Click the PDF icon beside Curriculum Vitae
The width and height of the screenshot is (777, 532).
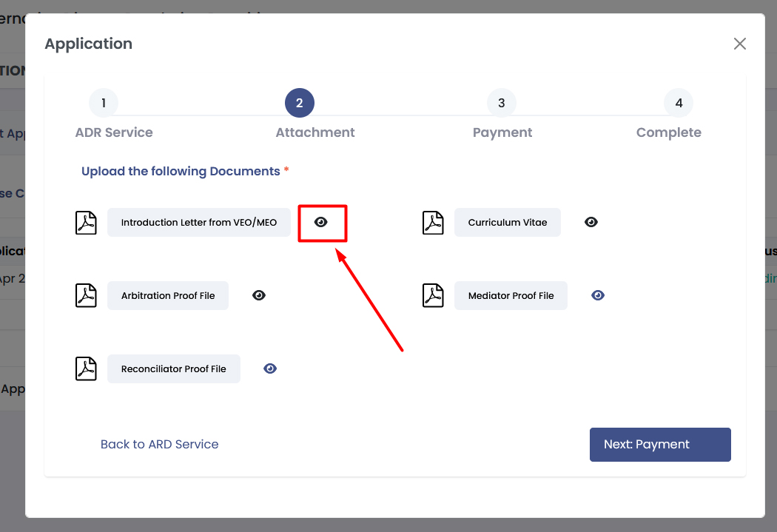point(433,223)
